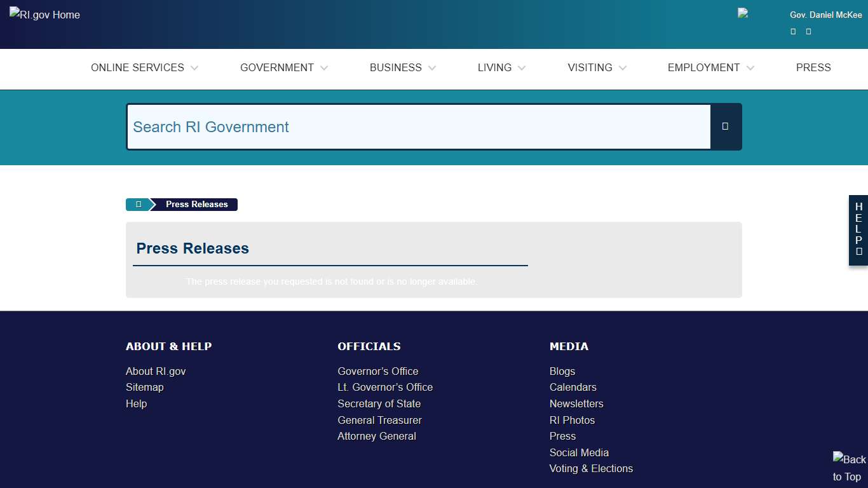Click the second social media icon under Gov. McKee
This screenshot has width=868, height=488.
point(808,31)
